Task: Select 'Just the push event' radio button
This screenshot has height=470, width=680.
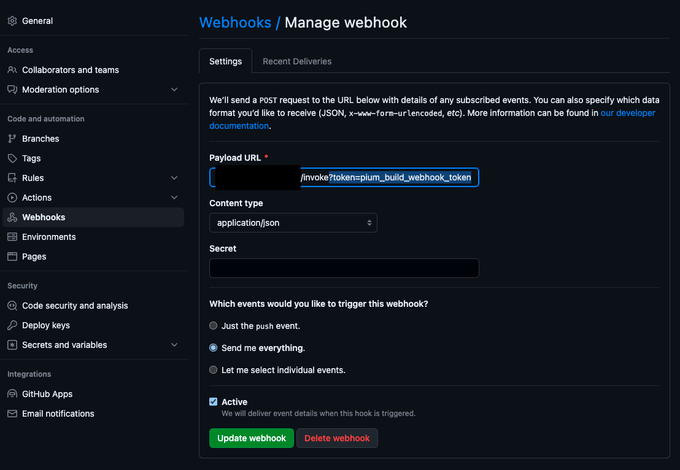Action: pos(213,326)
